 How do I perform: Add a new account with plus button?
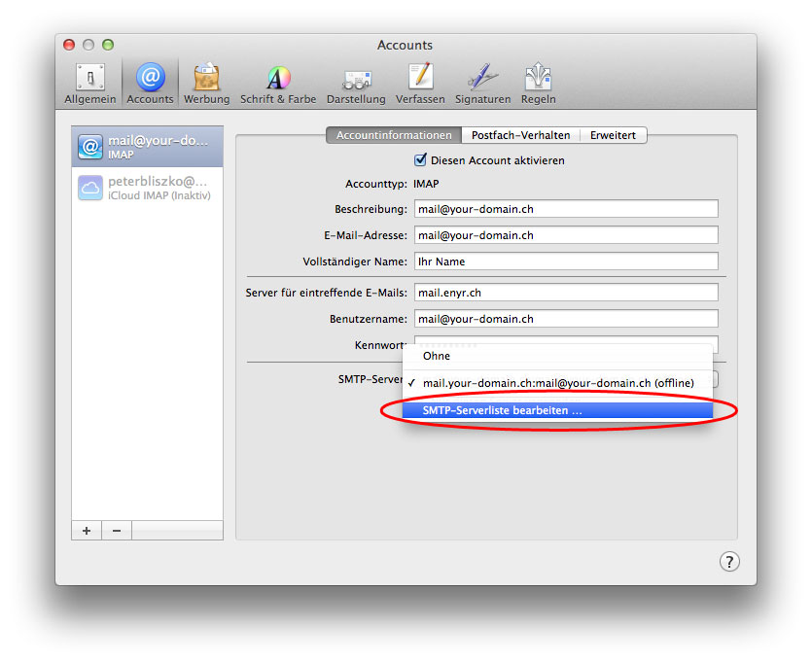(x=87, y=531)
